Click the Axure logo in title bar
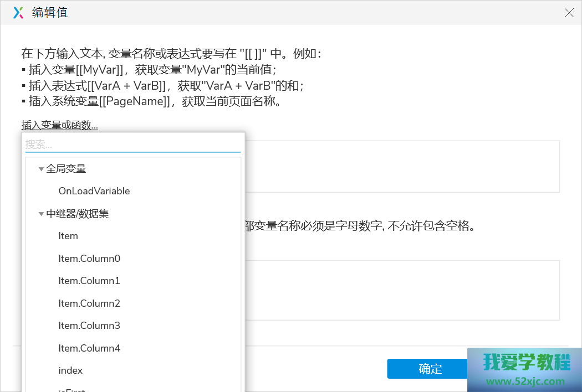 (18, 13)
